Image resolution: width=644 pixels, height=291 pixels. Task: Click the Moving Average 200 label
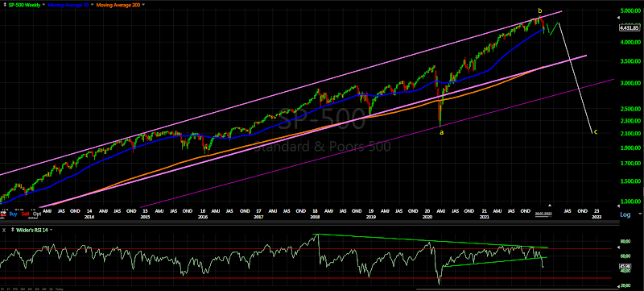118,5
